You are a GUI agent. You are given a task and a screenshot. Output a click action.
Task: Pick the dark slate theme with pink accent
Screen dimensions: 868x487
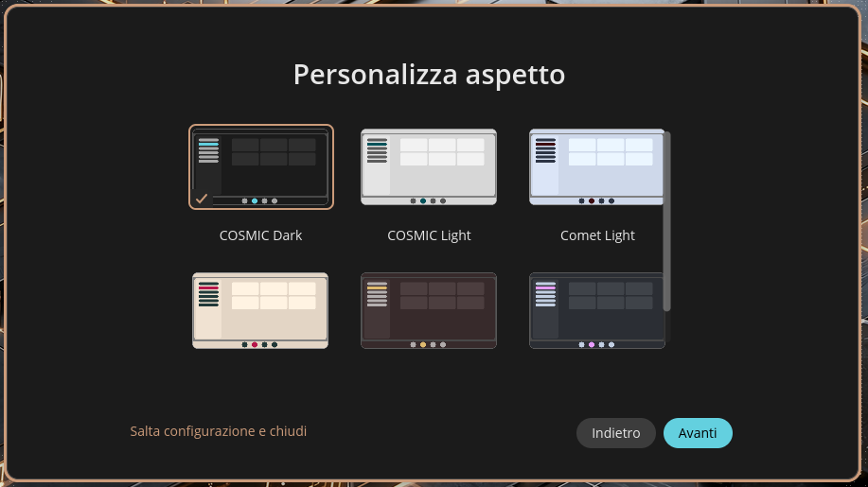[x=596, y=311]
